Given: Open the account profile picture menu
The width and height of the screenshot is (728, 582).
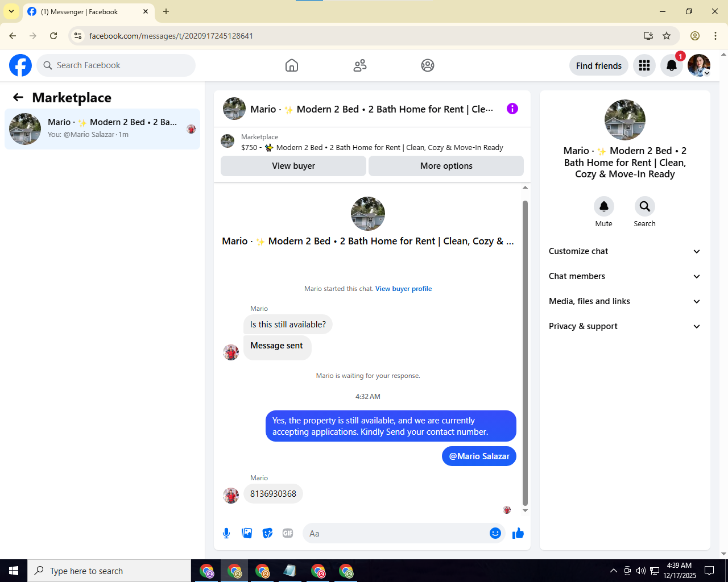Looking at the screenshot, I should click(699, 65).
